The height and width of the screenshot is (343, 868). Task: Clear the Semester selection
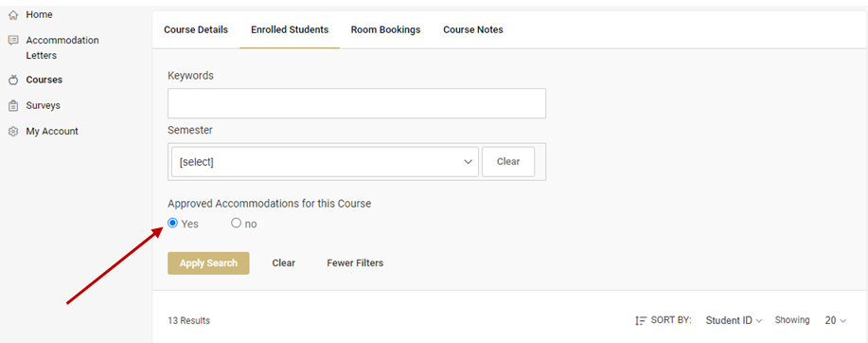pyautogui.click(x=508, y=162)
